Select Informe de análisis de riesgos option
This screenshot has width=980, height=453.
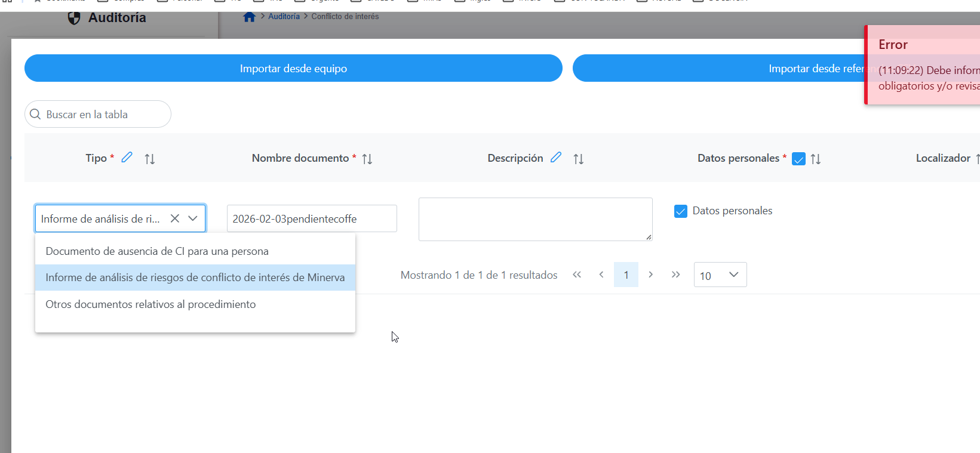195,278
